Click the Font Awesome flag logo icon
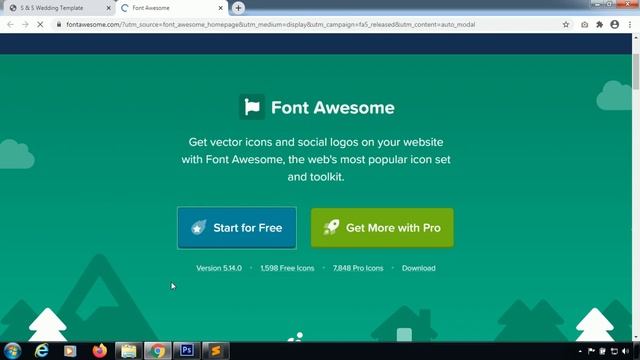 pyautogui.click(x=252, y=107)
